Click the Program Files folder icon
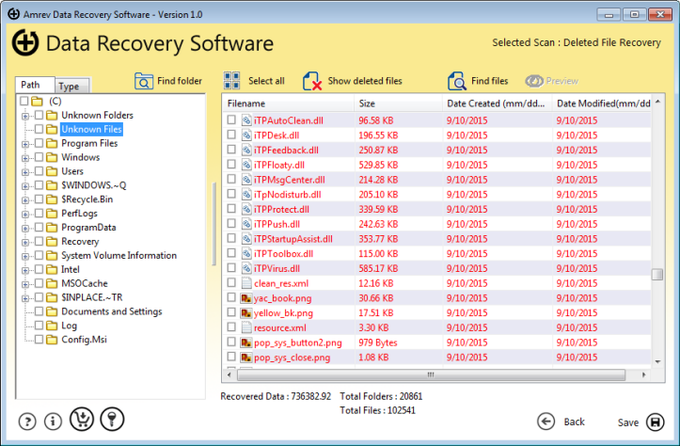Image resolution: width=680 pixels, height=446 pixels. click(52, 143)
